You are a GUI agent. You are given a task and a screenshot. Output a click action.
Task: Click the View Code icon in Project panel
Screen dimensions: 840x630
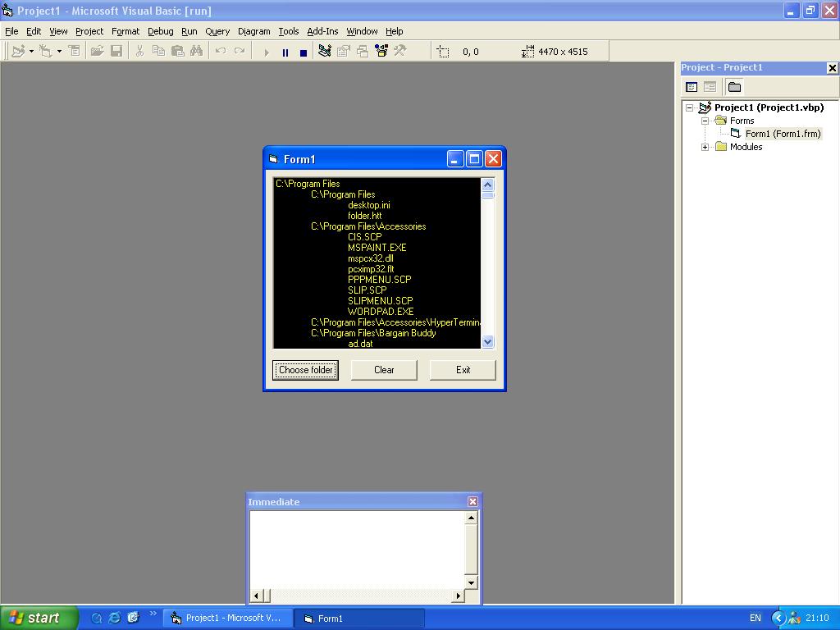tap(692, 87)
